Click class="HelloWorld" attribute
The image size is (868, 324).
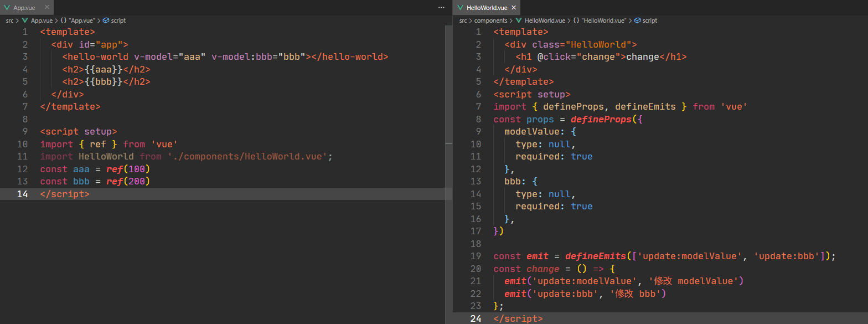582,44
